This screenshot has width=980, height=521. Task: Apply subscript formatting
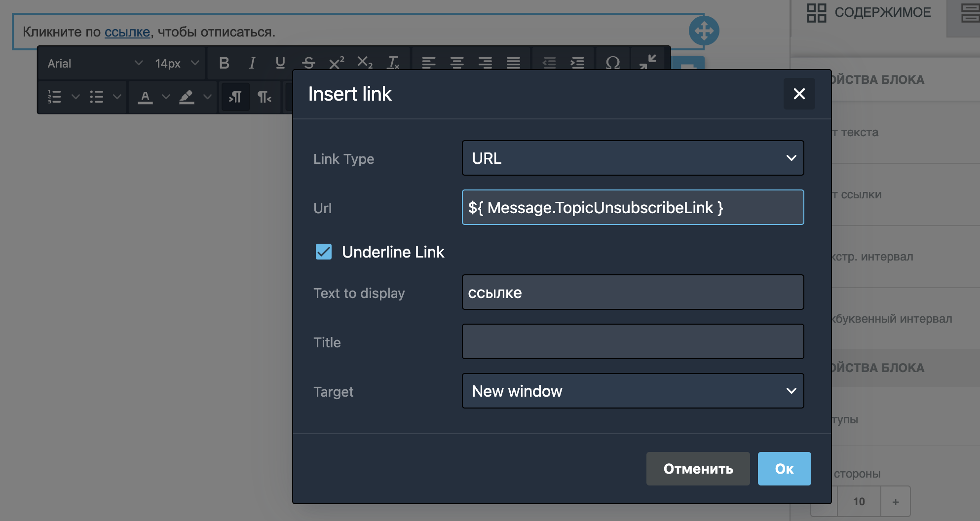pos(365,63)
